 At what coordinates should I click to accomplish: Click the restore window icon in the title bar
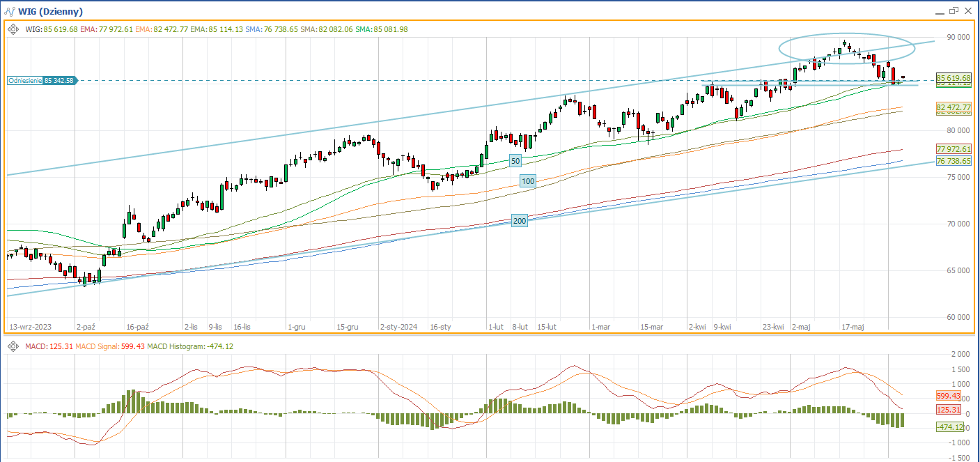953,11
